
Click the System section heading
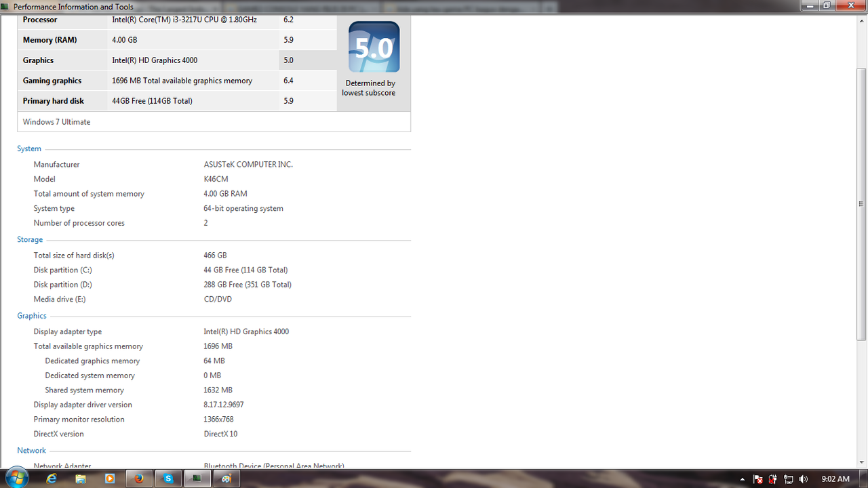[29, 149]
